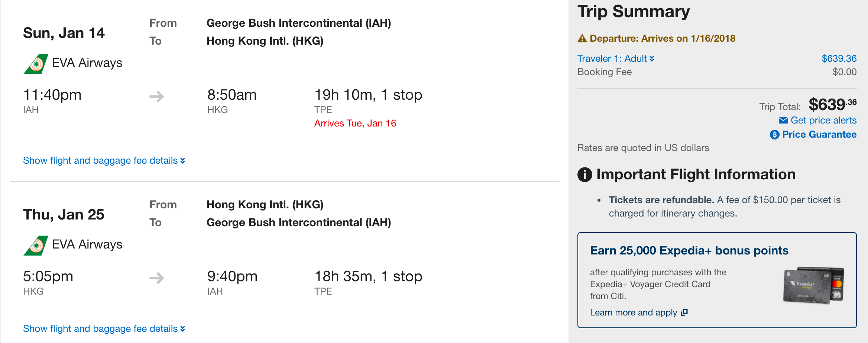868x343 pixels.
Task: Click the Expedia+ Voyager credit card image
Action: pyautogui.click(x=813, y=285)
